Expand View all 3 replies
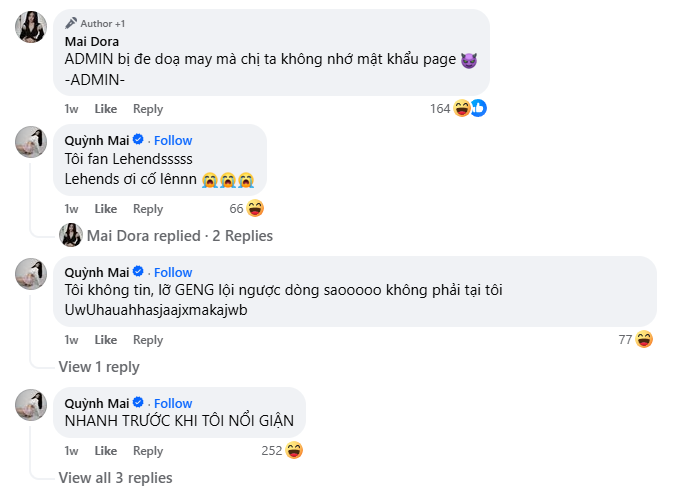Viewport: 680px width, 492px height. (x=115, y=478)
